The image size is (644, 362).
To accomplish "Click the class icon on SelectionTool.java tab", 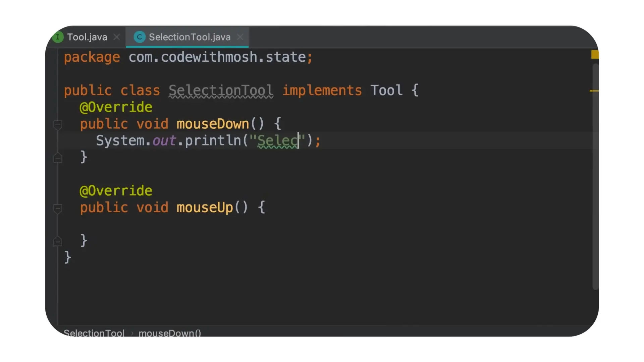I will [x=140, y=37].
